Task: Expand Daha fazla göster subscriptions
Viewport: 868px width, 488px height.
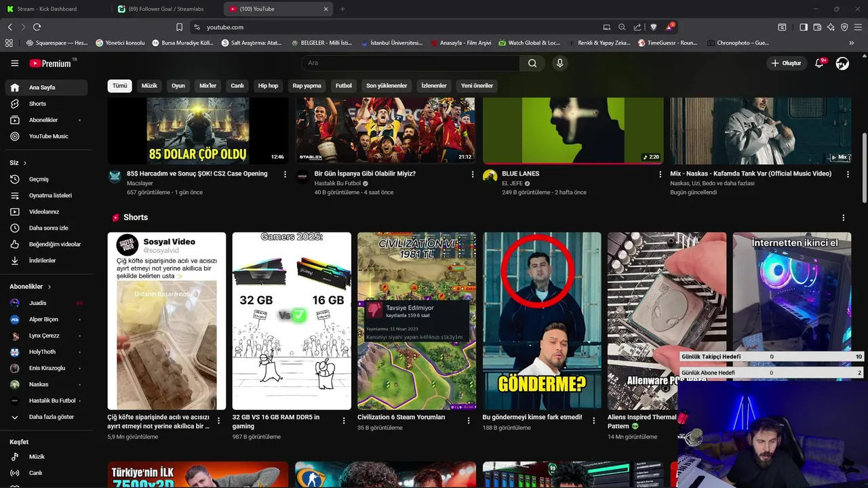Action: click(46, 417)
